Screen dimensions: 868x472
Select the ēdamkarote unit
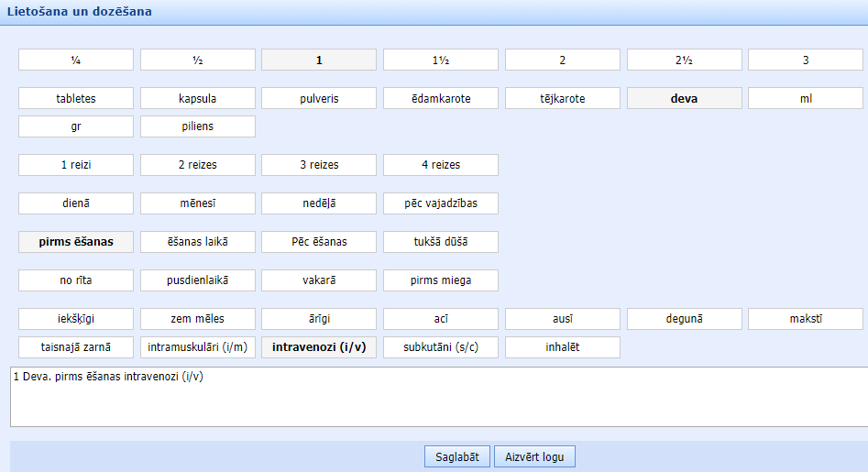(441, 98)
